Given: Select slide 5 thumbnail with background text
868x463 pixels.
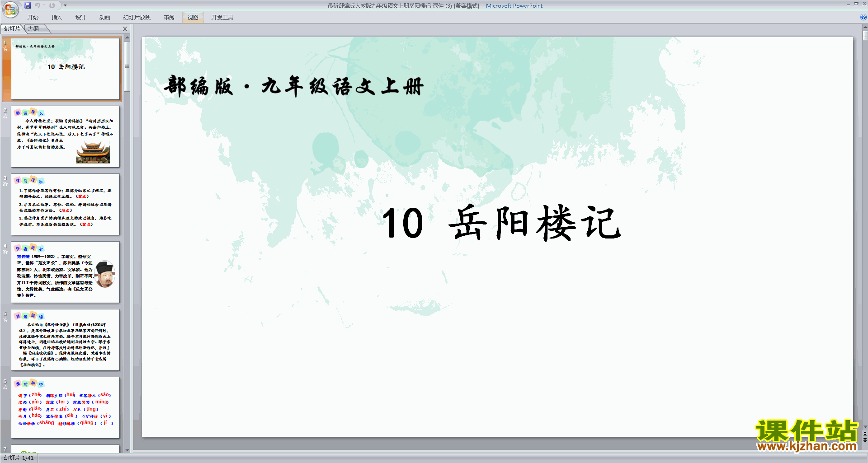Looking at the screenshot, I should pos(66,340).
